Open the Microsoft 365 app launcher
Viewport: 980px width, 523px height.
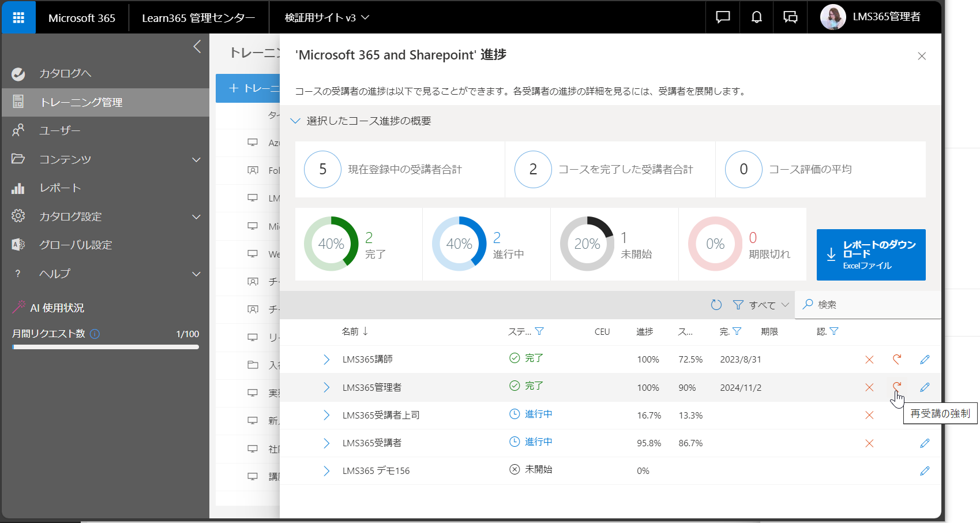[x=18, y=17]
